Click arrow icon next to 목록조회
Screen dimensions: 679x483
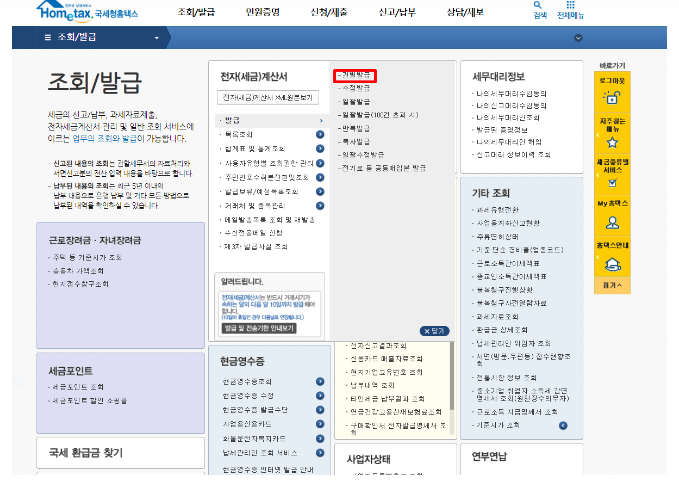coord(320,135)
